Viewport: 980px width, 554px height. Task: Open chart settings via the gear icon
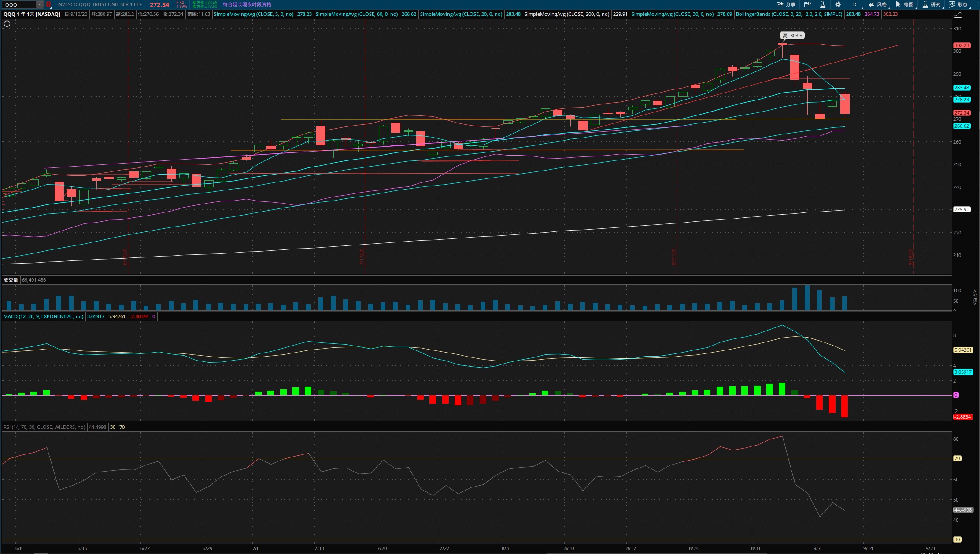click(838, 4)
